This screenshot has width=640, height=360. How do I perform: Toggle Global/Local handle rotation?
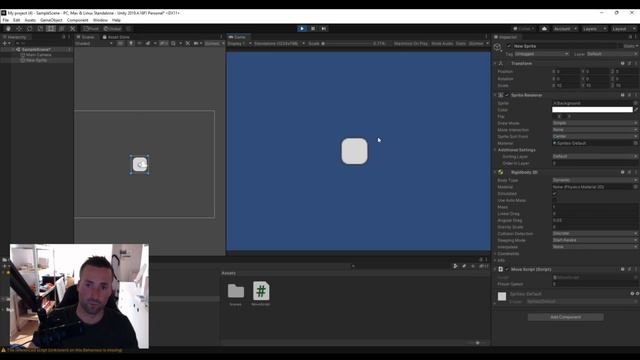point(113,29)
